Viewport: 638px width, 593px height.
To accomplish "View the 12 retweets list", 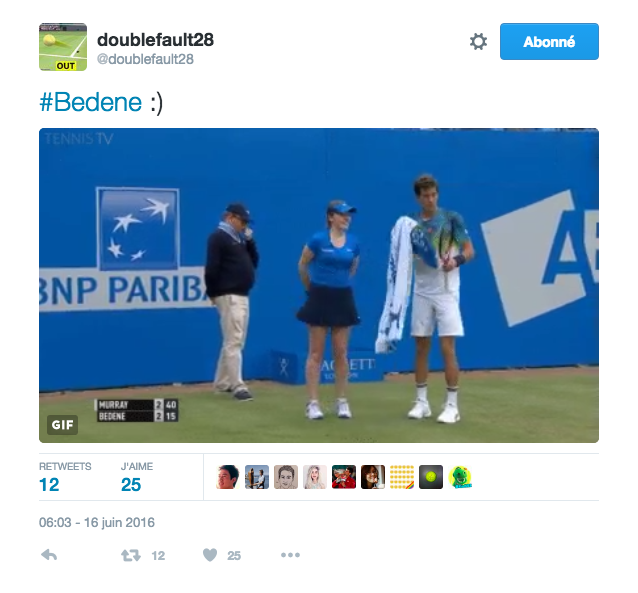I will point(65,476).
